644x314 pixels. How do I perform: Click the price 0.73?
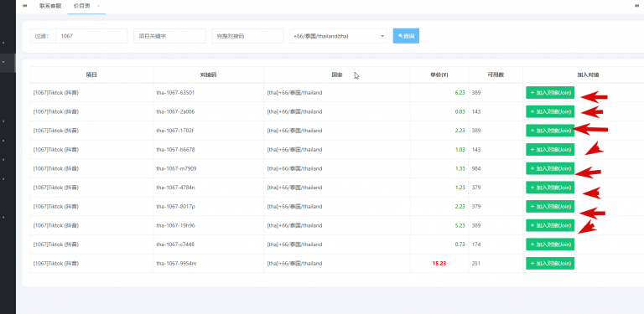coord(460,245)
